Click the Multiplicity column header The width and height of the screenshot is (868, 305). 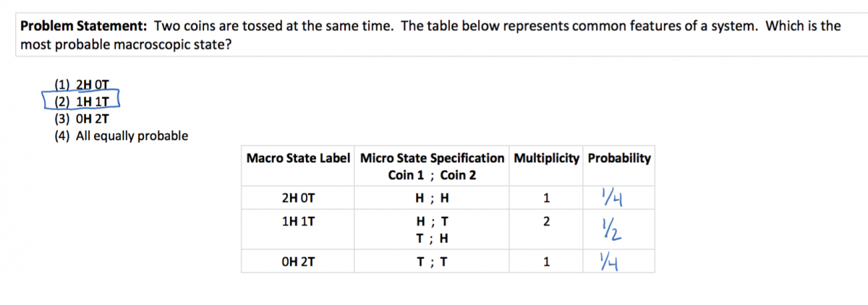[x=547, y=158]
